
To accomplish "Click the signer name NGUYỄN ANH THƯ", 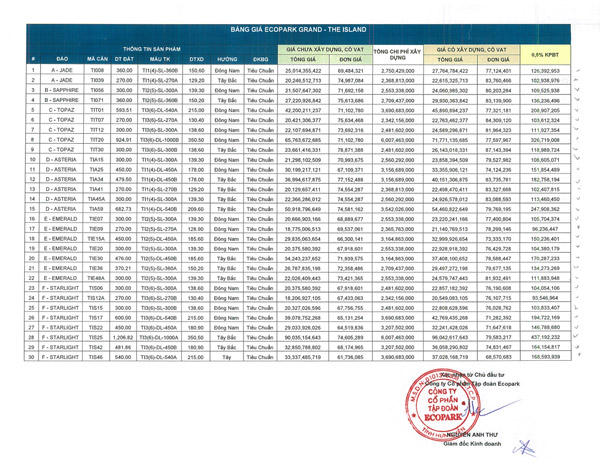I will click(472, 435).
